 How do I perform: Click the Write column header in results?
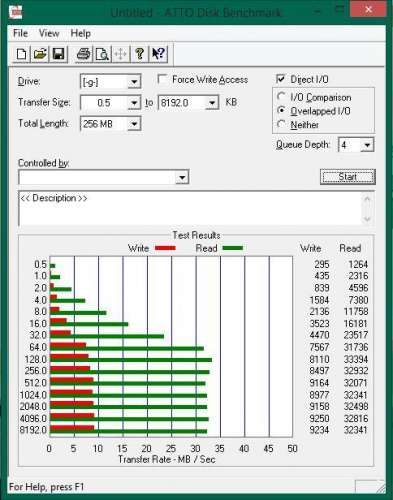pyautogui.click(x=310, y=248)
